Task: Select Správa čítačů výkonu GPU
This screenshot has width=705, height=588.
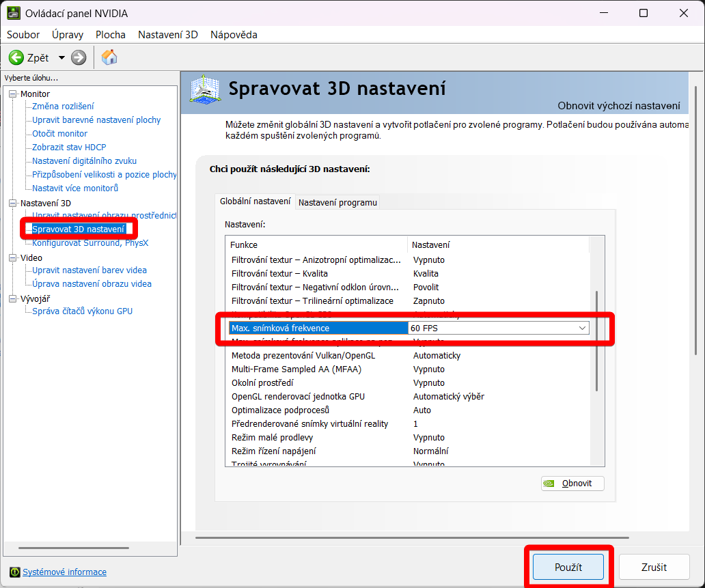Action: pos(82,311)
